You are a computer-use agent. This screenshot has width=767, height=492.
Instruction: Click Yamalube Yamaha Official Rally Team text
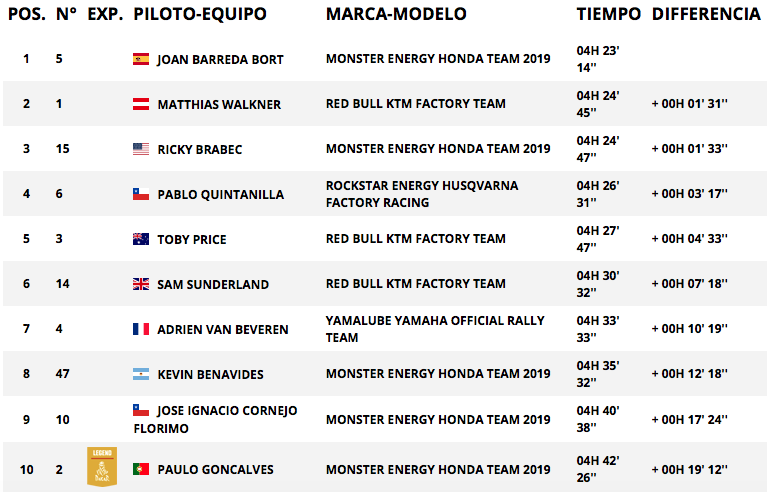[x=435, y=329]
